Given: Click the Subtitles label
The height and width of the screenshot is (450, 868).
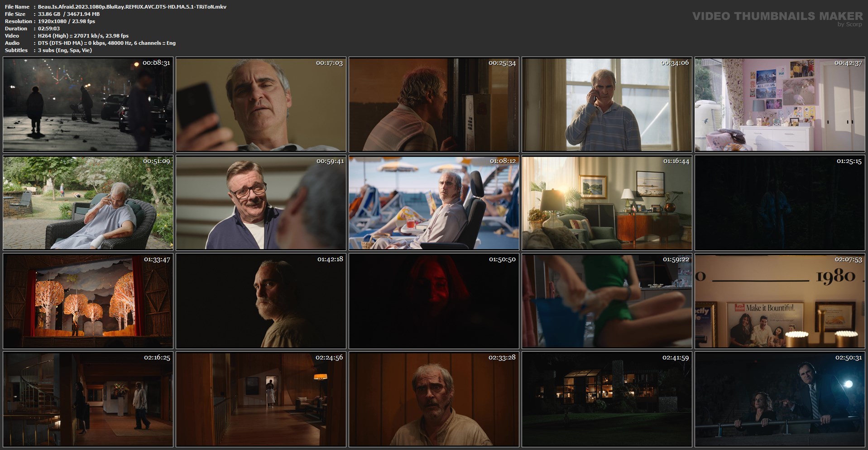Looking at the screenshot, I should tap(16, 50).
